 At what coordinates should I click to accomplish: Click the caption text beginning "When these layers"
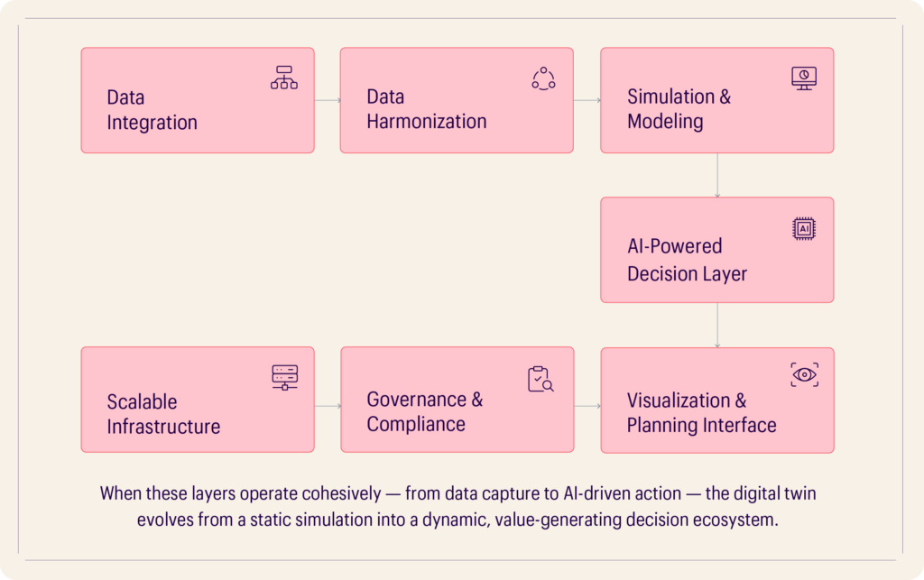coord(460,507)
